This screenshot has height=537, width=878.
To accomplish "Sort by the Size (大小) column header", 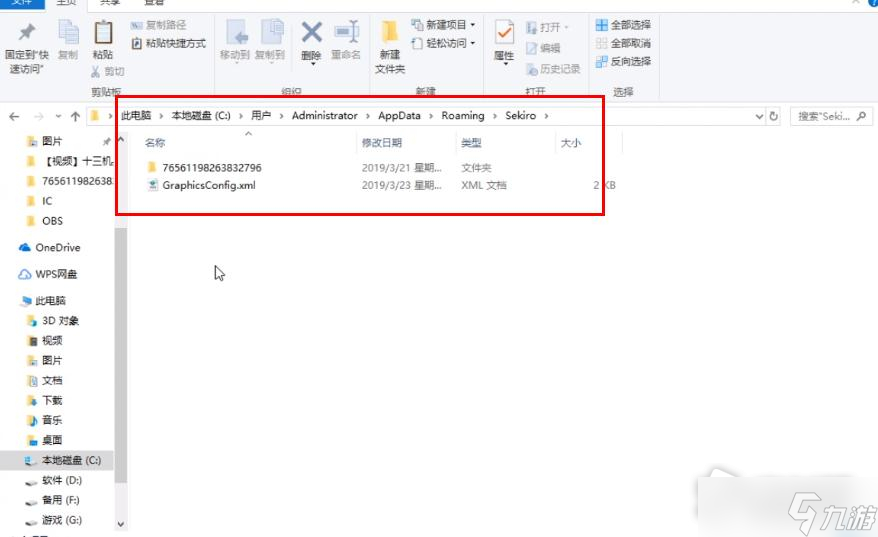I will pos(571,143).
